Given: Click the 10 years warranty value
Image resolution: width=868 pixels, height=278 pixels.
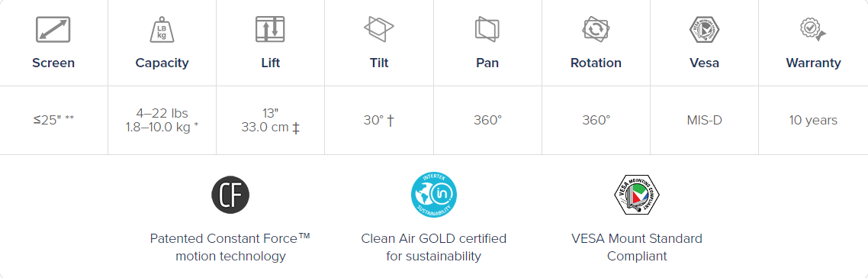Looking at the screenshot, I should coord(813,120).
